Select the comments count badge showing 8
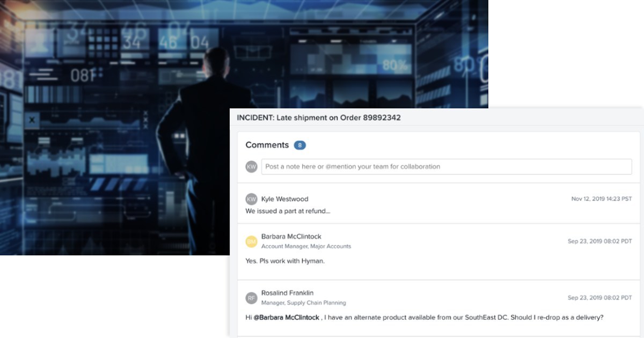644x338 pixels. pyautogui.click(x=299, y=145)
